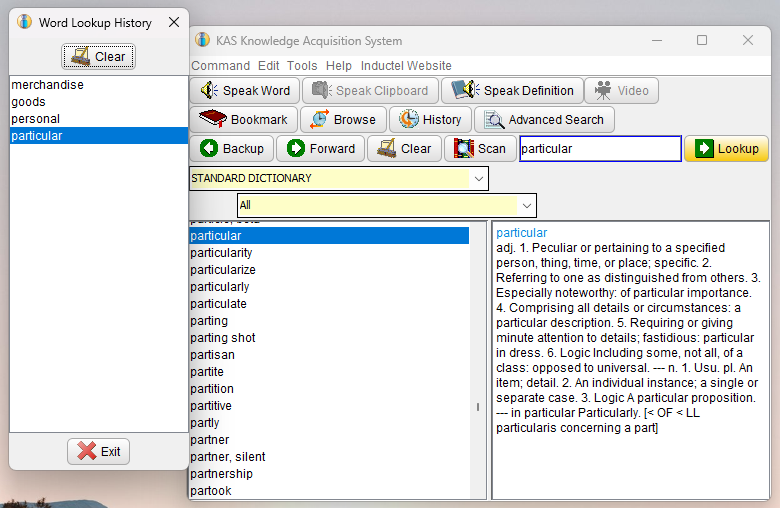
Task: Select parting shot in word list
Action: (329, 337)
